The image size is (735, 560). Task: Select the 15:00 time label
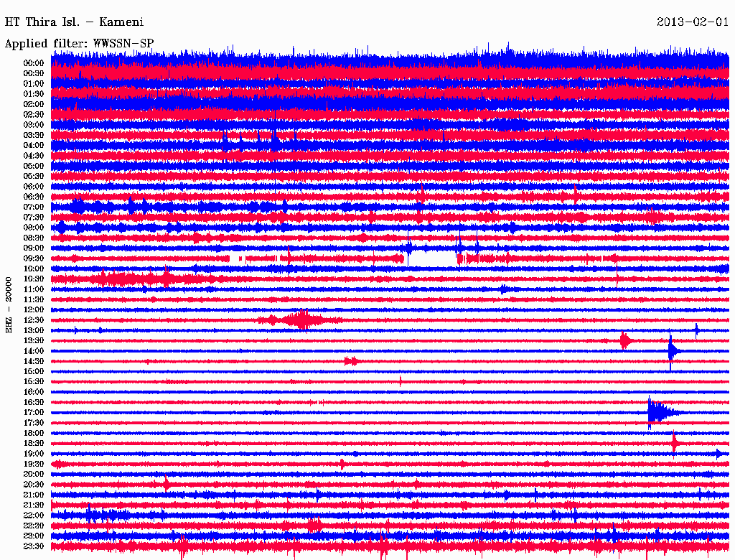tap(34, 371)
